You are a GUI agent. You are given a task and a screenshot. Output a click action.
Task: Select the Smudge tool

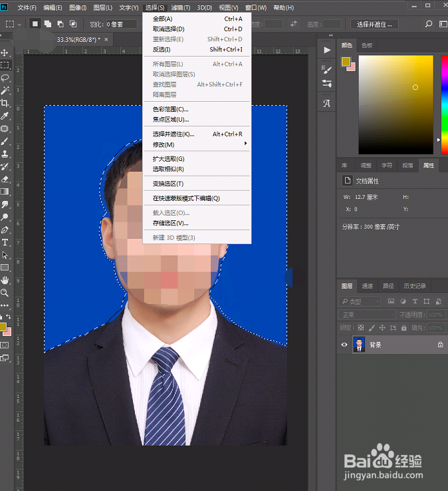5,204
